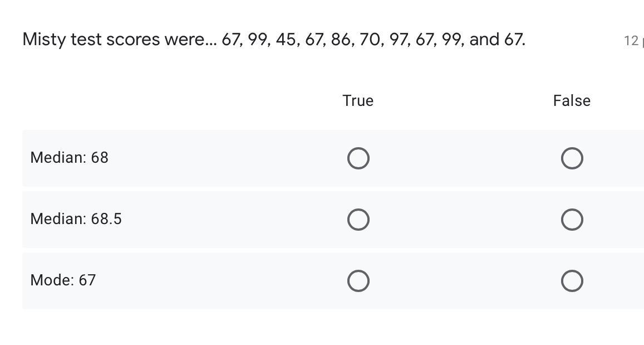Mark Median: 68 as True
This screenshot has height=345, width=644.
(x=358, y=158)
